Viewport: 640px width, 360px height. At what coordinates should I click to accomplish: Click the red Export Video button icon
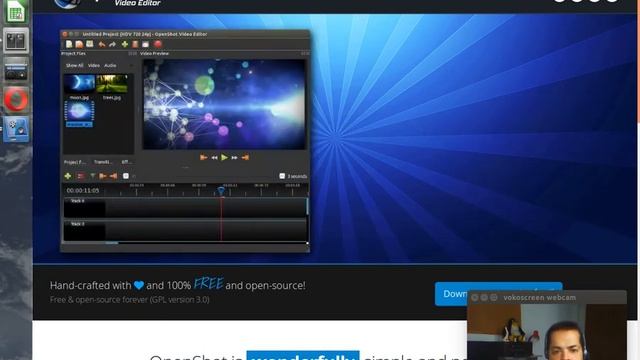(x=158, y=44)
